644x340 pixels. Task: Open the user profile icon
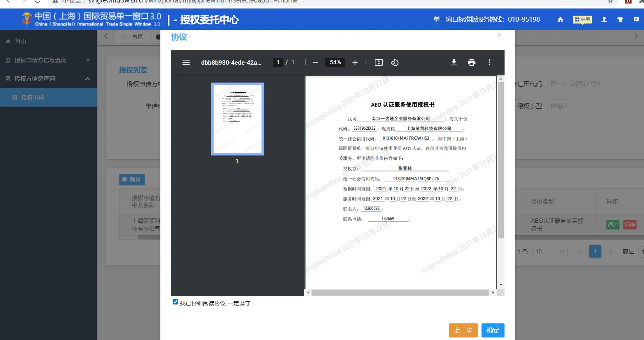click(604, 20)
